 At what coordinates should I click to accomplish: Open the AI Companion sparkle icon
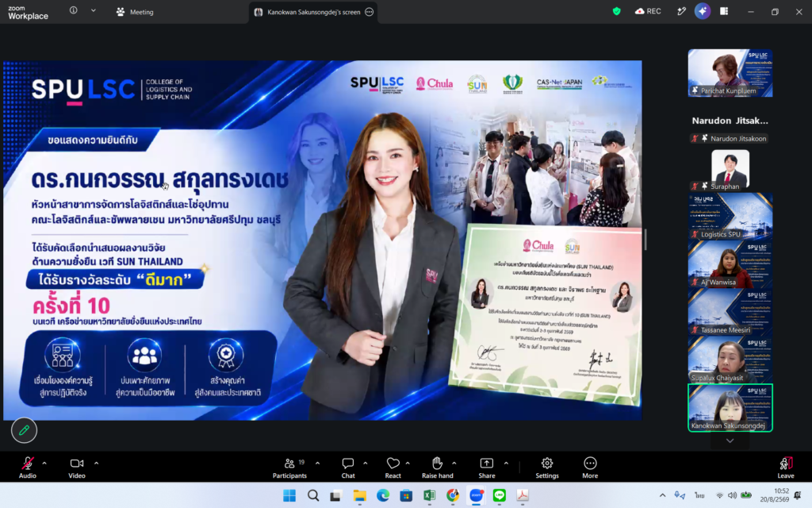703,11
